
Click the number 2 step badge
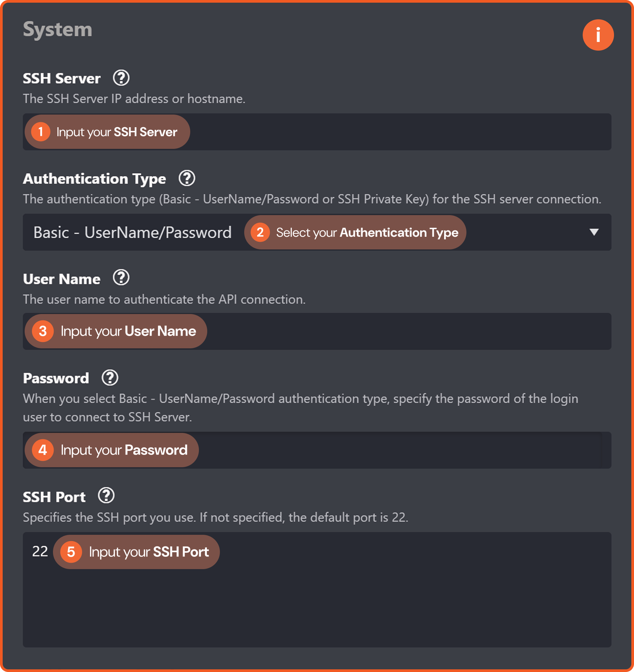tap(260, 232)
